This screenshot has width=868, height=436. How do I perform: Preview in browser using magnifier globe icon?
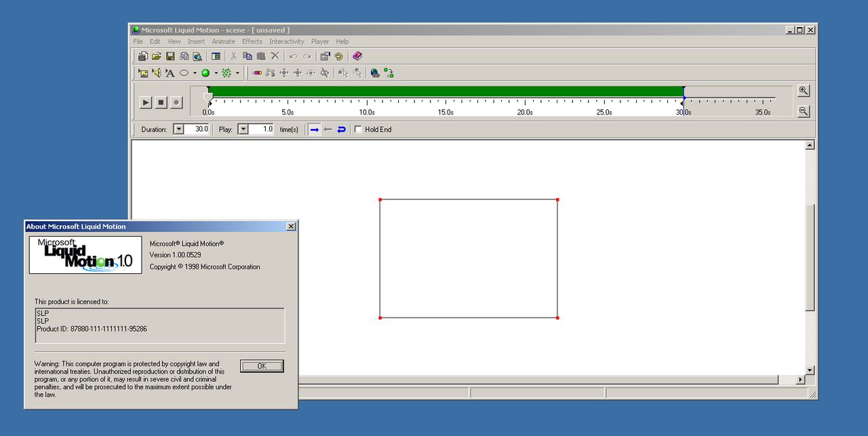coord(197,56)
